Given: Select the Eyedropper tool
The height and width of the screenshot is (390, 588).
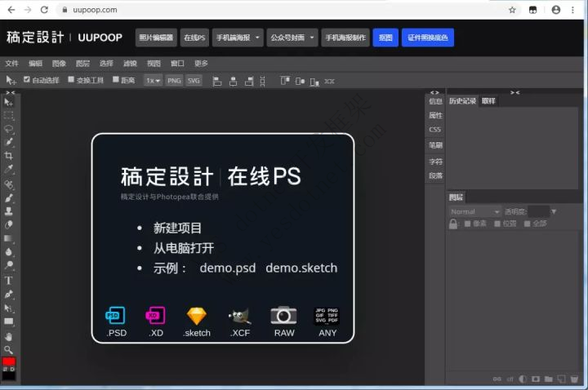Looking at the screenshot, I should pos(8,170).
